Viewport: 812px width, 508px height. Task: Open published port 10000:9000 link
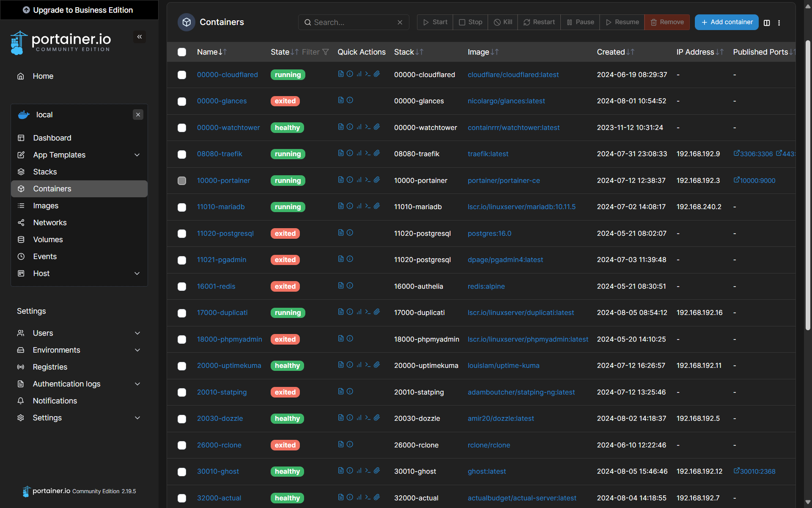tap(754, 180)
